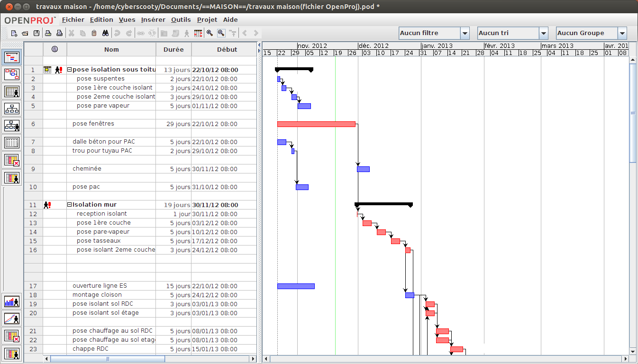Open the Projet menu

pos(207,20)
